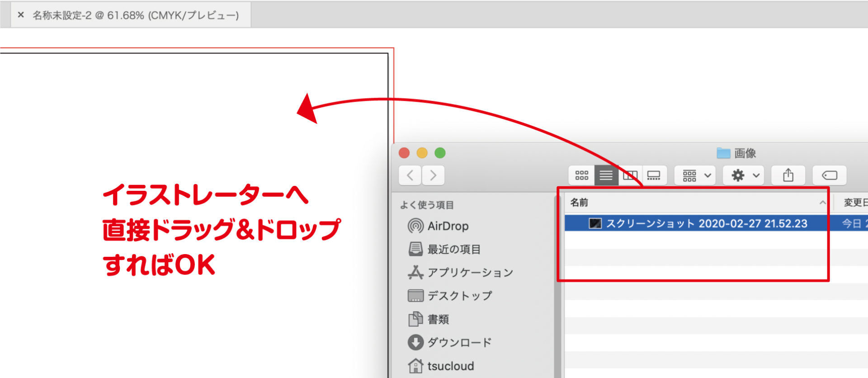Click the Share icon in Finder toolbar
This screenshot has height=378, width=868.
(788, 175)
